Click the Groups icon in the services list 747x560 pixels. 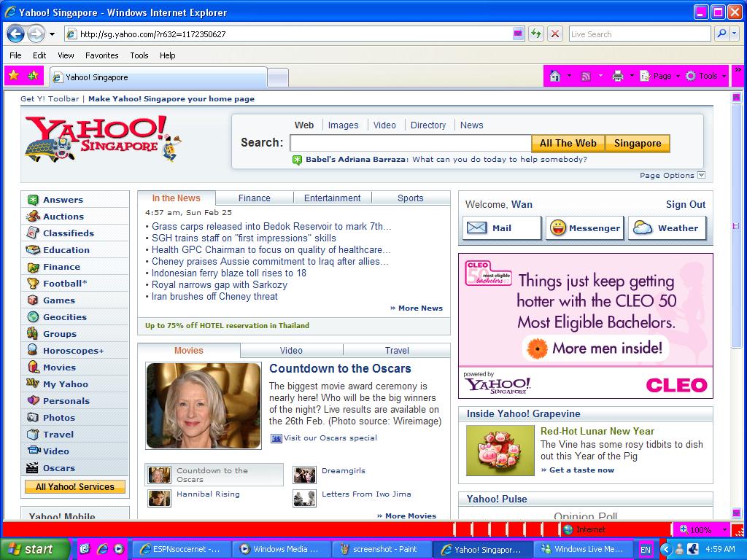coord(33,334)
